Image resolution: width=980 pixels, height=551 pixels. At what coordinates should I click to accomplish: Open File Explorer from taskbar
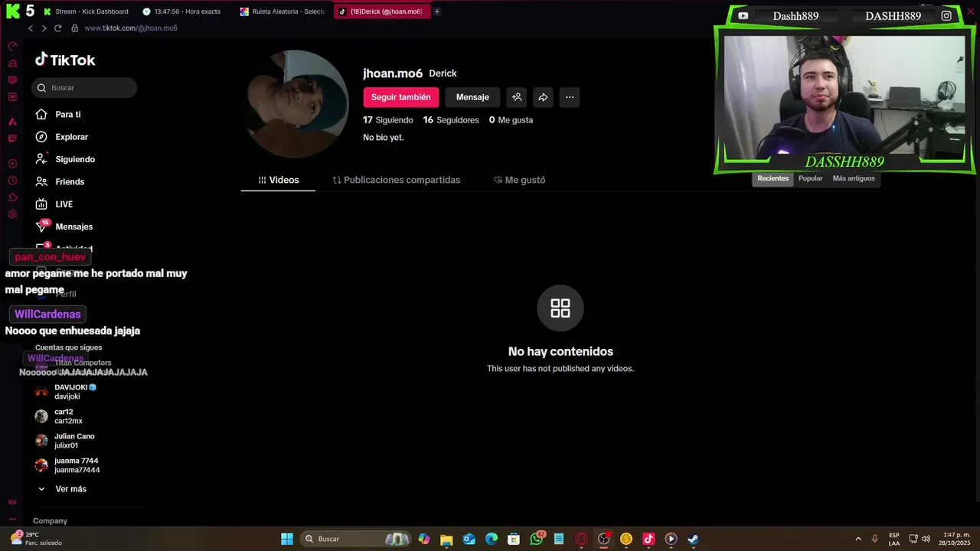446,539
